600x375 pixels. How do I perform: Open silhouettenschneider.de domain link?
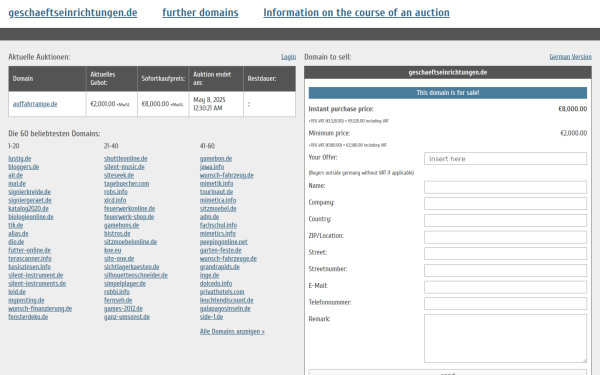point(136,276)
